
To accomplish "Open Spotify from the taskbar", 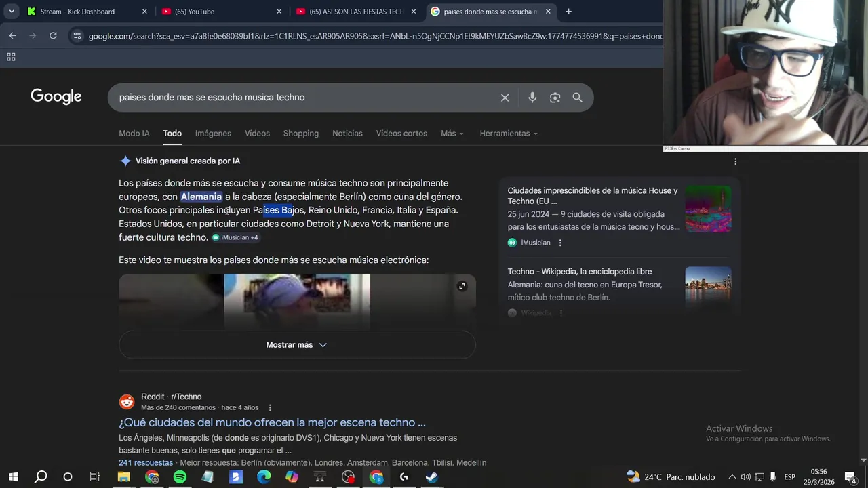I will click(180, 477).
